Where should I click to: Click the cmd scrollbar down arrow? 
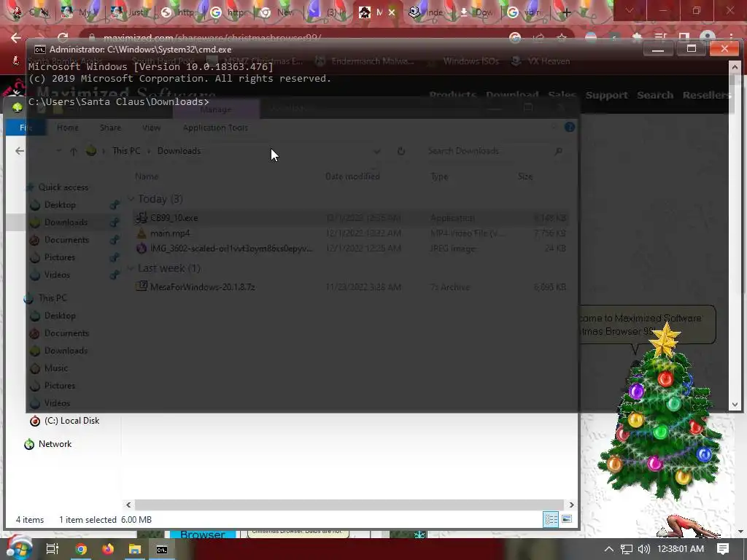pyautogui.click(x=735, y=405)
